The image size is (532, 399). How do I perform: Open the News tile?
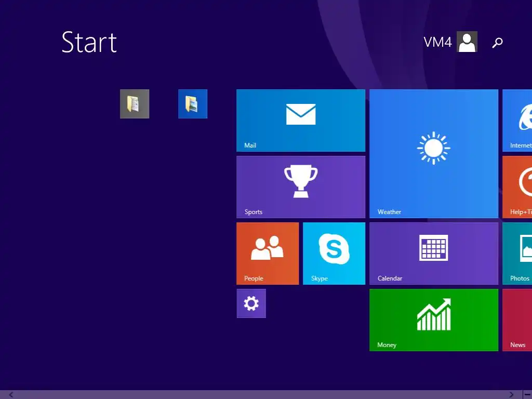517,320
